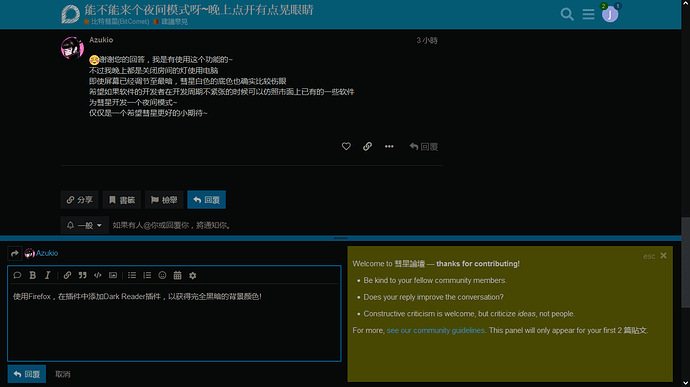Viewport: 690px width, 387px height.
Task: Click the Bold formatting icon in editor
Action: tap(33, 275)
